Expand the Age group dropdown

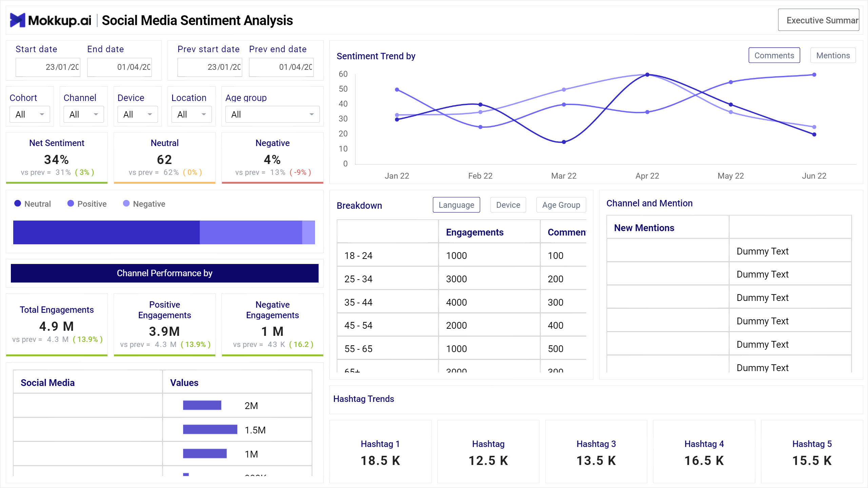coord(273,115)
